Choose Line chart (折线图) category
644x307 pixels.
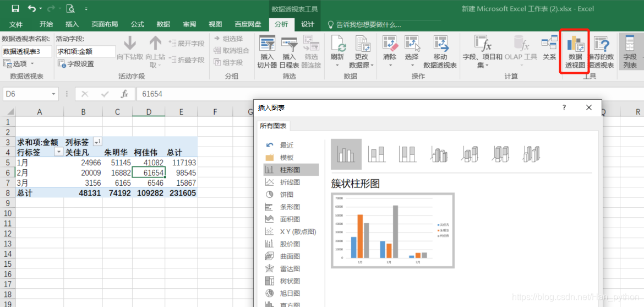(x=291, y=182)
